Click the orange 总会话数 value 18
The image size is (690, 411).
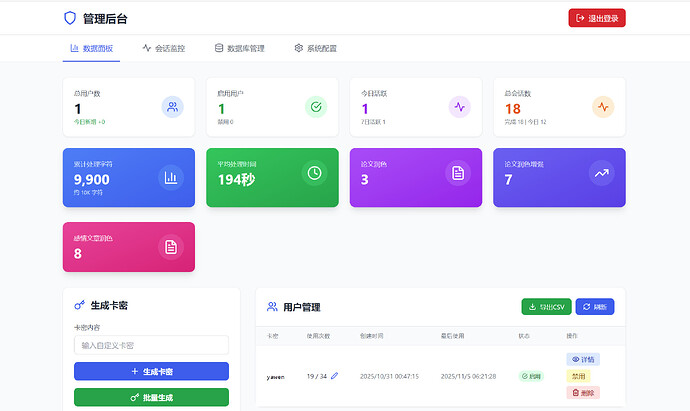[513, 109]
